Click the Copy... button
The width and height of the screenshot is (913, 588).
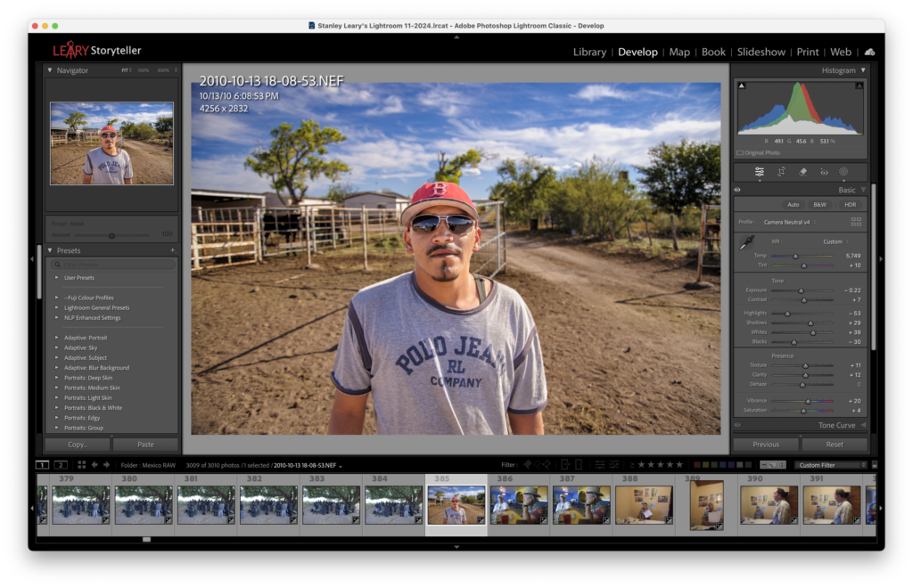pos(78,445)
